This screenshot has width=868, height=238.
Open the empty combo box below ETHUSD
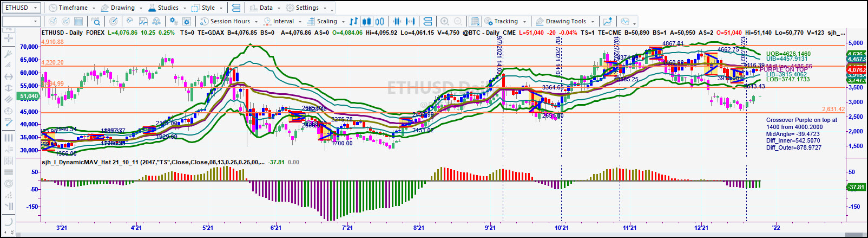(22, 21)
